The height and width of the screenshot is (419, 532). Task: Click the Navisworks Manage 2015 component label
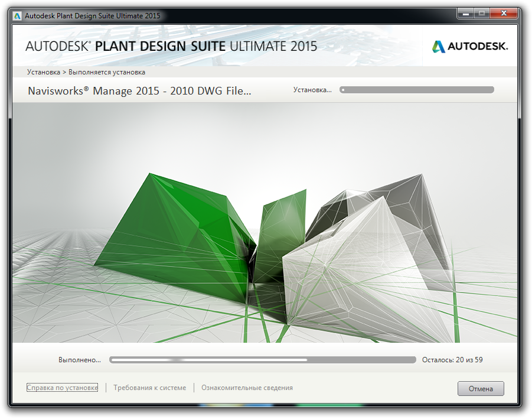pos(139,91)
